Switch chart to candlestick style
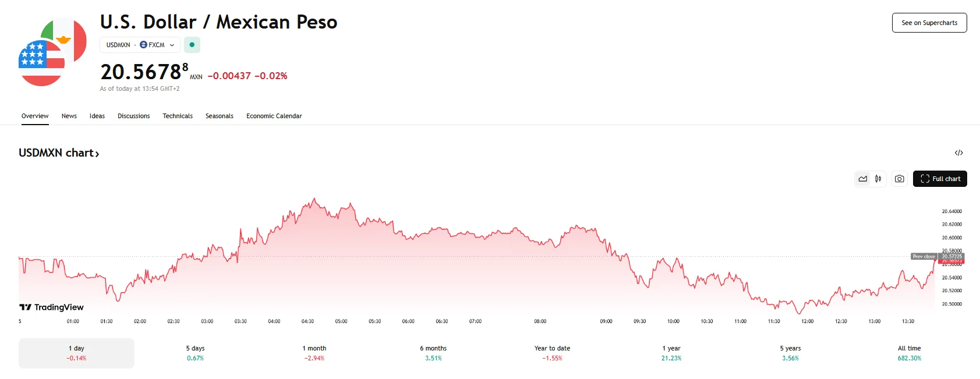This screenshot has height=379, width=980. click(x=878, y=179)
